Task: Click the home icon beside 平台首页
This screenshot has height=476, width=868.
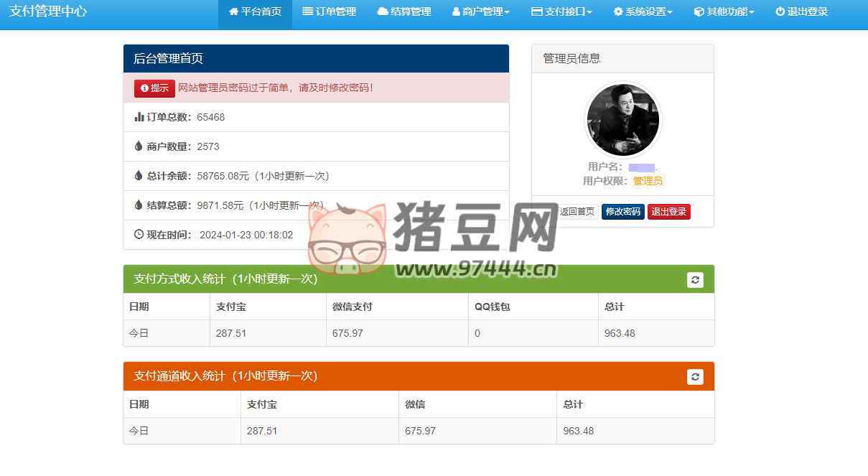Action: (233, 11)
